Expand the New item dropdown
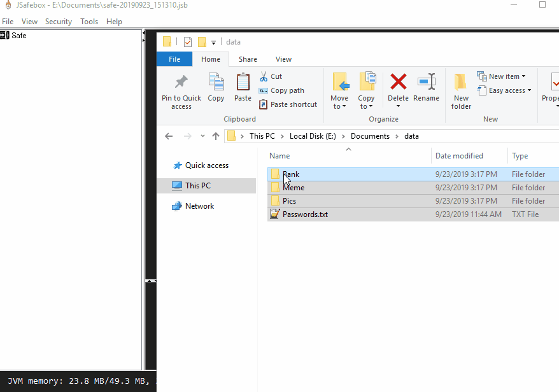Image resolution: width=559 pixels, height=392 pixels. (502, 76)
